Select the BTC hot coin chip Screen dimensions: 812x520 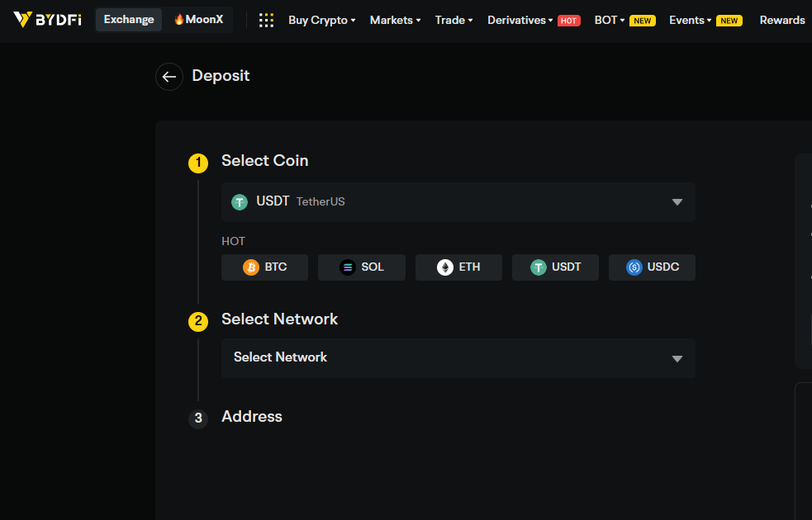pyautogui.click(x=264, y=267)
